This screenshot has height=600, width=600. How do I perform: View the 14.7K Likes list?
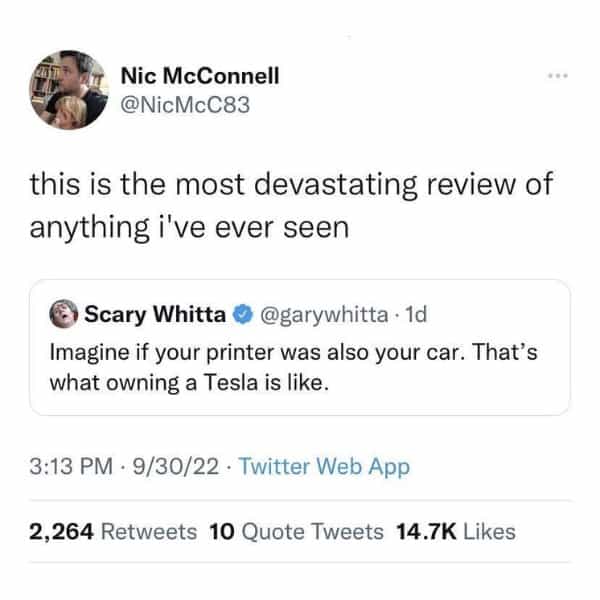[456, 531]
